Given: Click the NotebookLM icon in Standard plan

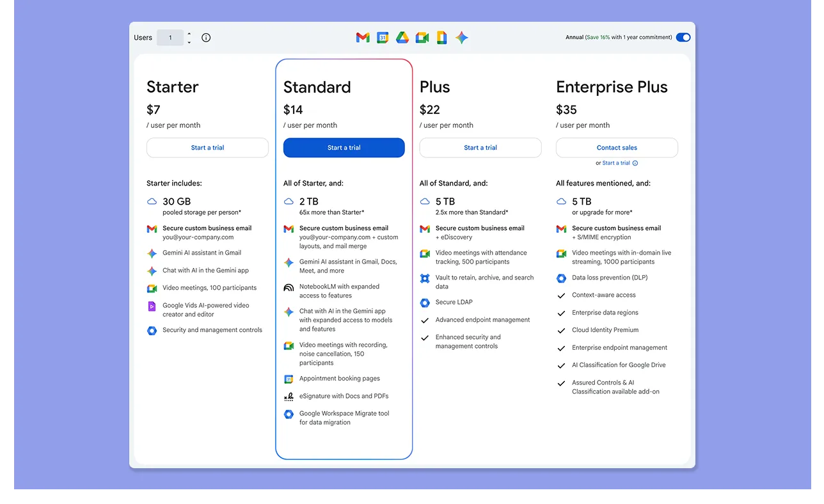Looking at the screenshot, I should [288, 288].
